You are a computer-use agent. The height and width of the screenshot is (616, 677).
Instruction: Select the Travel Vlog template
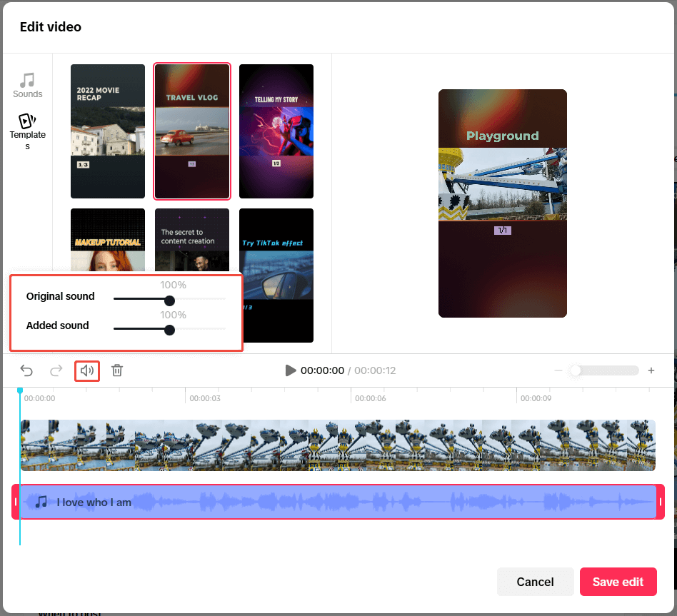click(191, 131)
